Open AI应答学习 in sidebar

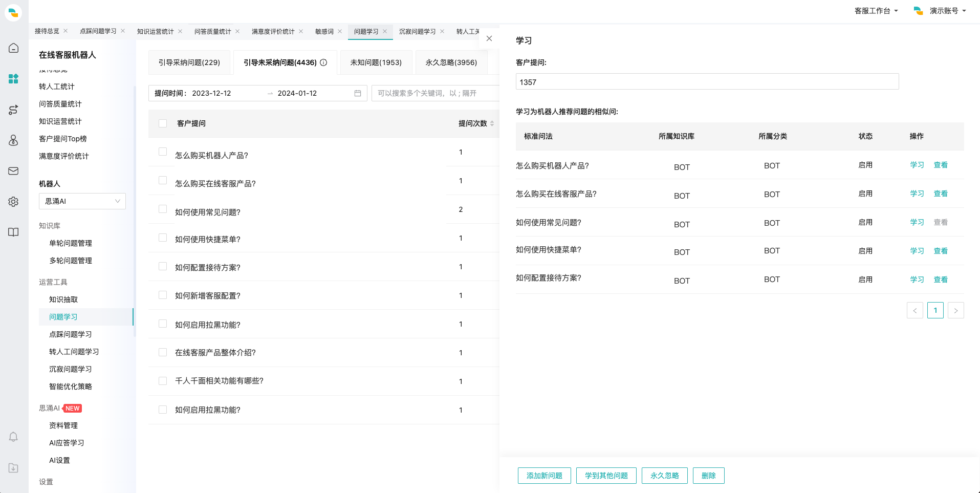click(67, 443)
